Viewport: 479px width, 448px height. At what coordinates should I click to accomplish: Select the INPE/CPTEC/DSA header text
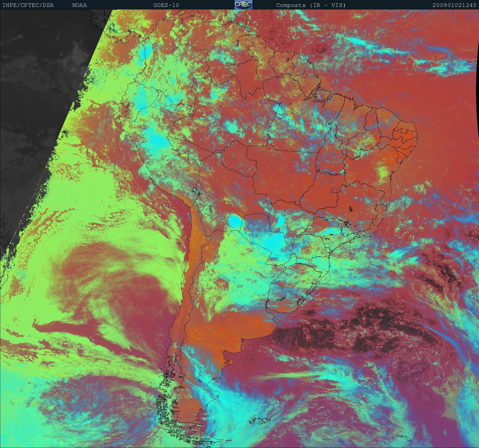tap(28, 5)
